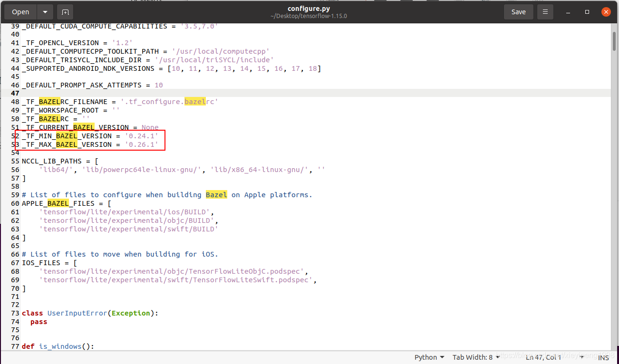Click 'tensorflow/lite/experimental/swift/BUILD' string
Screen dimensions: 619x364
tap(129, 229)
